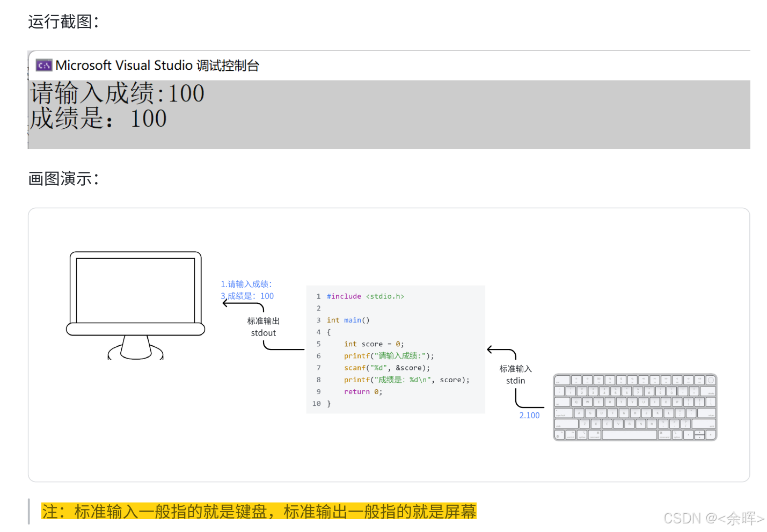
Task: Click the yellow highlighted note text
Action: coord(259,512)
